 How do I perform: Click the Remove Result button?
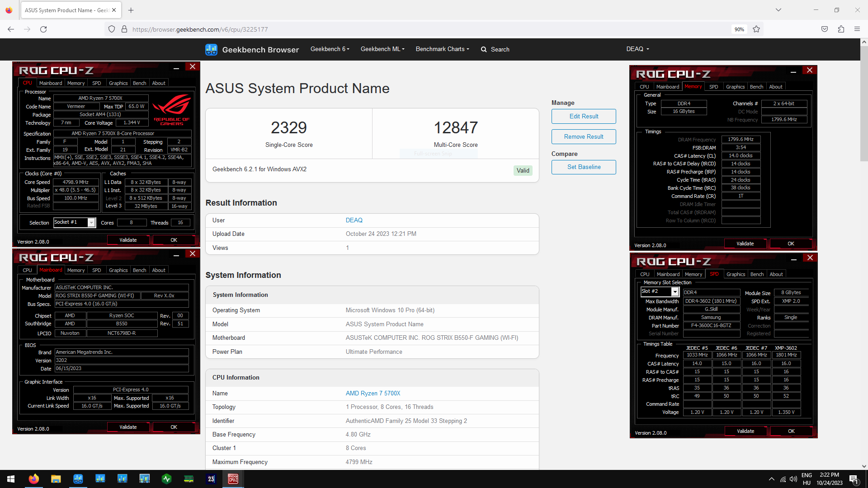pyautogui.click(x=584, y=137)
